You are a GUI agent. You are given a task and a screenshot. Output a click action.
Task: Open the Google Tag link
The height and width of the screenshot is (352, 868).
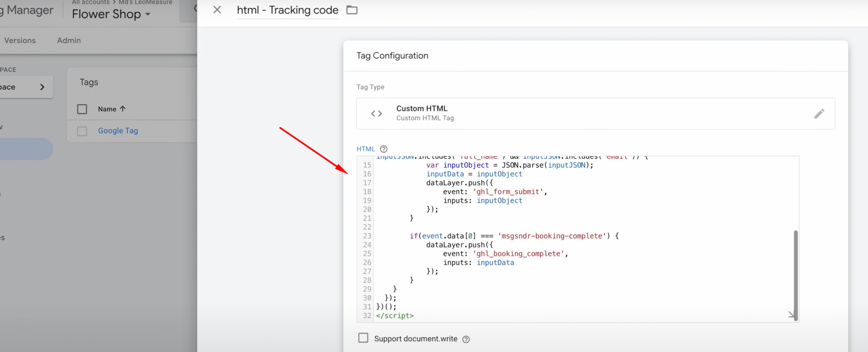118,131
